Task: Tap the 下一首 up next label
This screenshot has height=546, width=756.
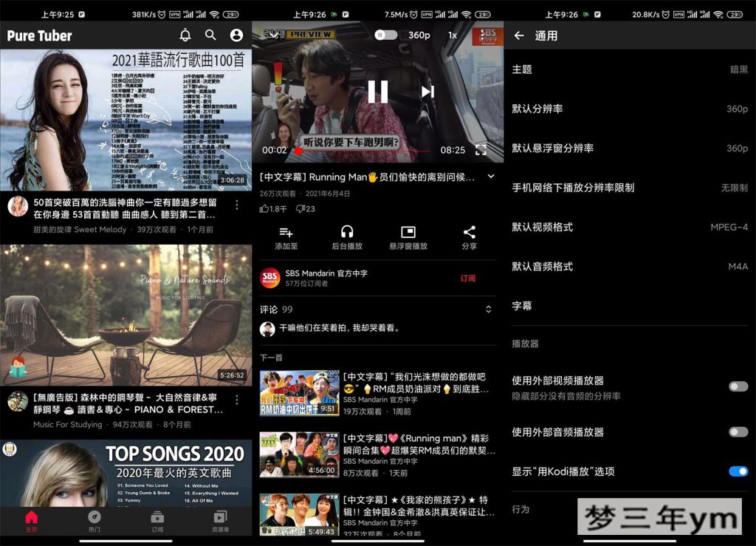Action: click(271, 358)
